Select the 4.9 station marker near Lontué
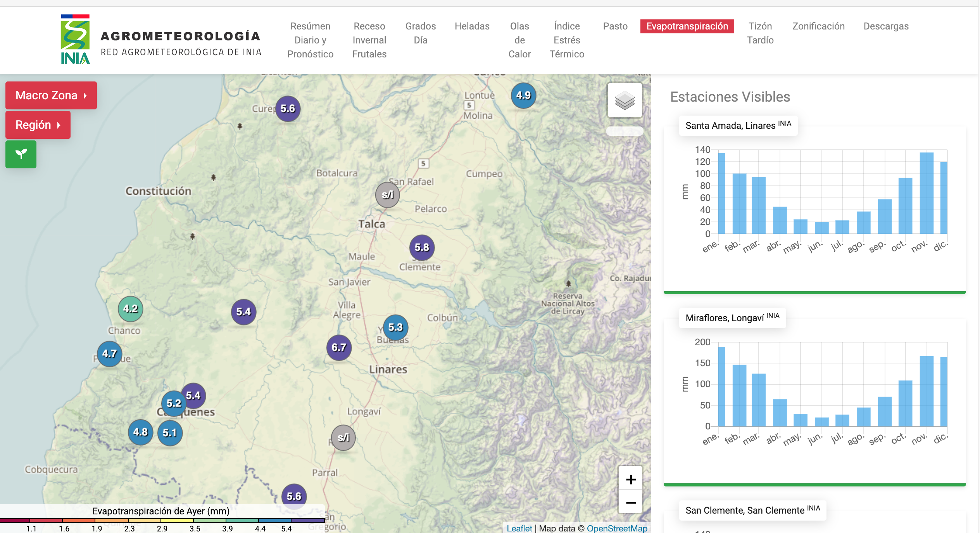The height and width of the screenshot is (533, 980). pos(523,95)
